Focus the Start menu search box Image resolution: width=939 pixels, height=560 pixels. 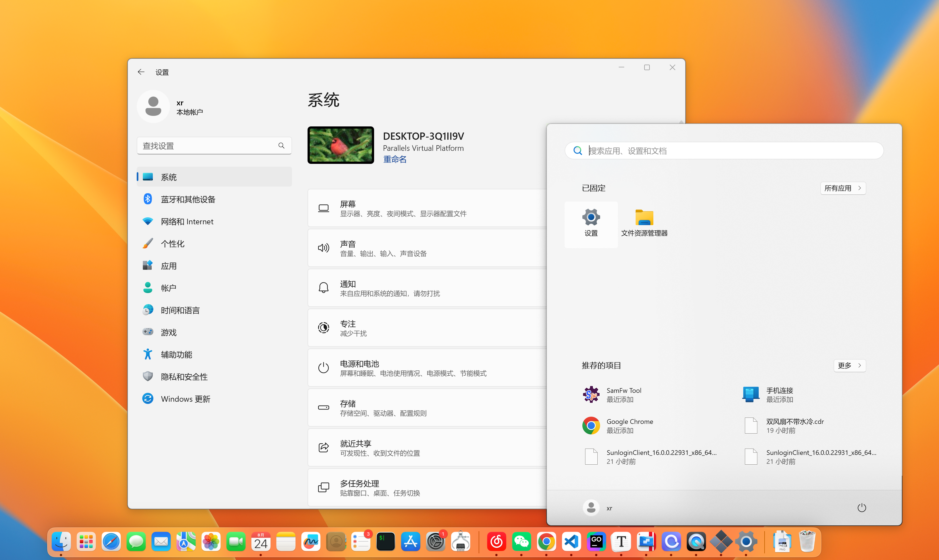[724, 151]
